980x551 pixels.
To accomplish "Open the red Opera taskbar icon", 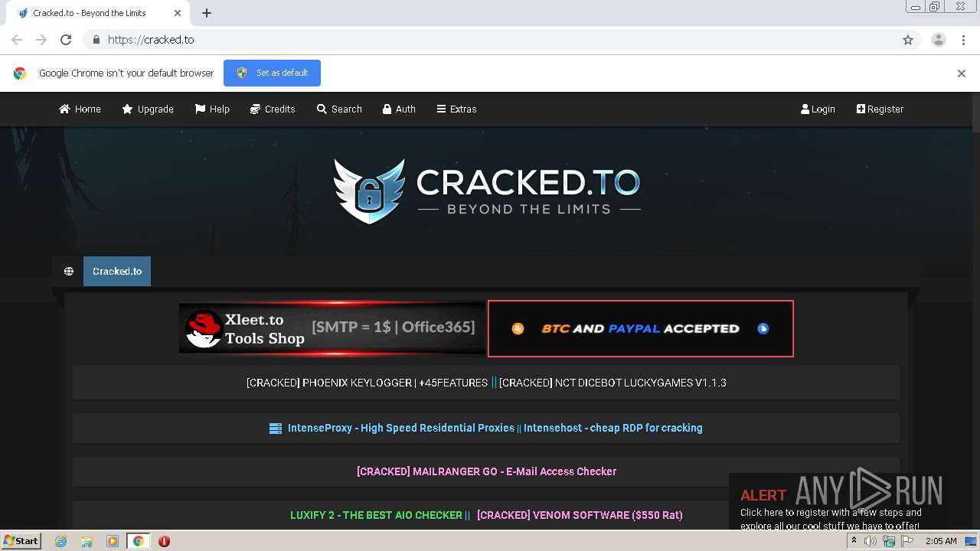I will point(164,541).
